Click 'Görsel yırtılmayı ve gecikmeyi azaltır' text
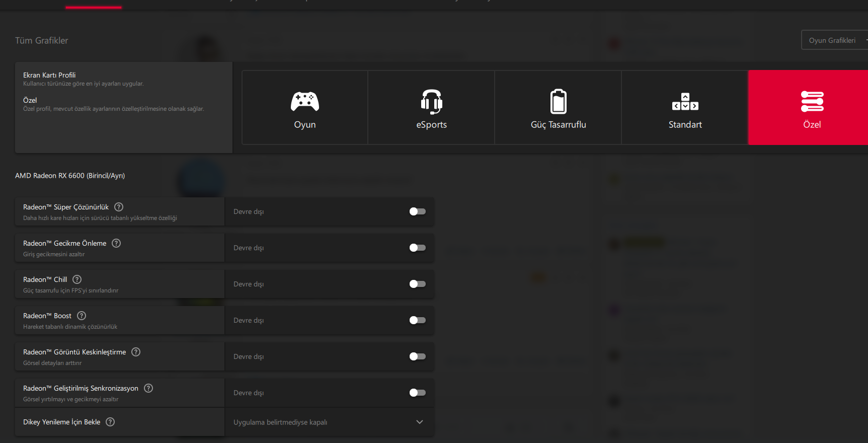 [71, 399]
